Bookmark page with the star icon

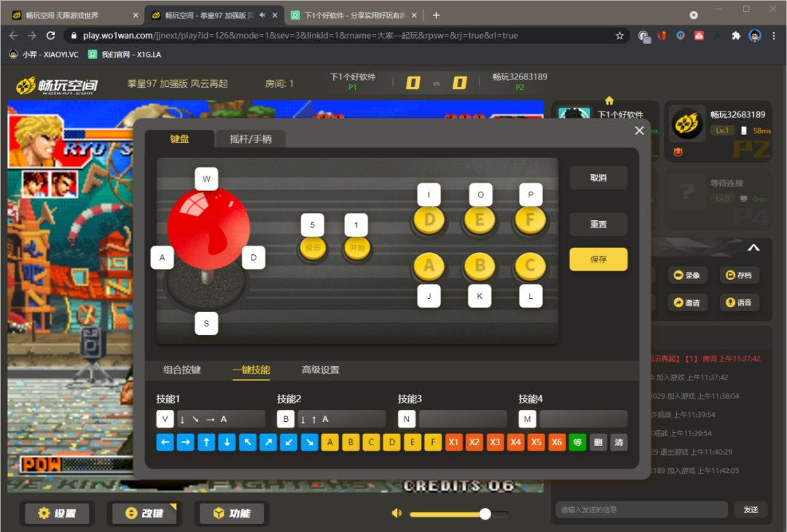[x=620, y=36]
